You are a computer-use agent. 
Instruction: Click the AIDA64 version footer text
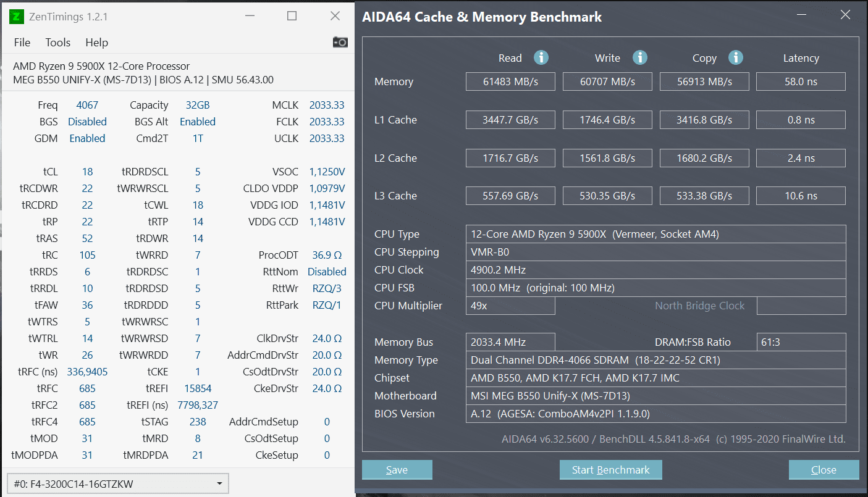point(673,439)
